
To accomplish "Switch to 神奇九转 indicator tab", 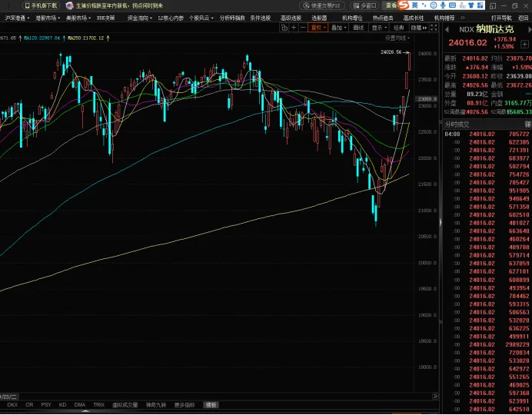I will [x=156, y=405].
